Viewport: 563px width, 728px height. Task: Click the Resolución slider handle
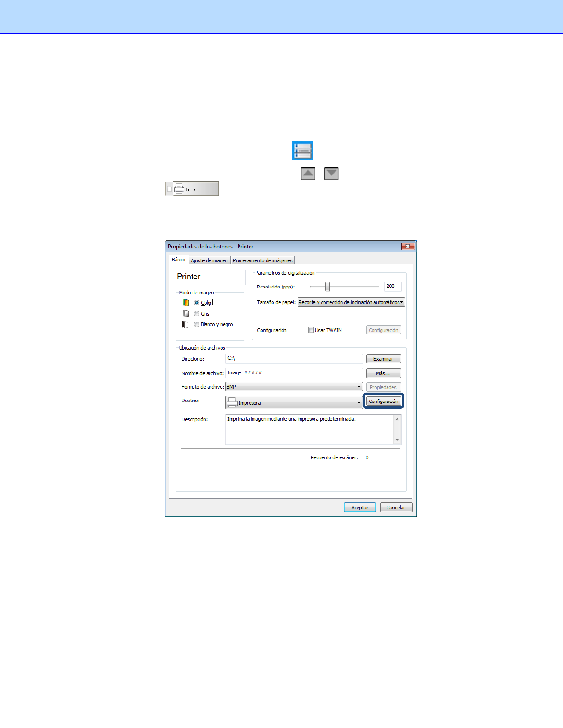[x=328, y=287]
